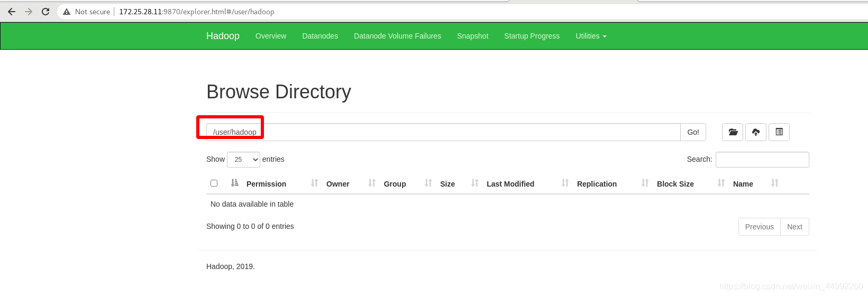
Task: Open the Datanodes tab
Action: click(x=320, y=36)
